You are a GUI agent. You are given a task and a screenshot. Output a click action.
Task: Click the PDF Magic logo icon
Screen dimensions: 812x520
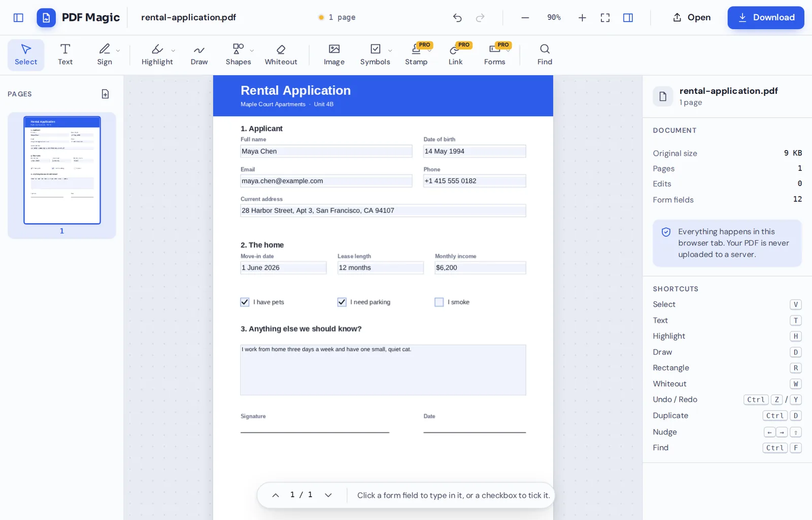(46, 18)
